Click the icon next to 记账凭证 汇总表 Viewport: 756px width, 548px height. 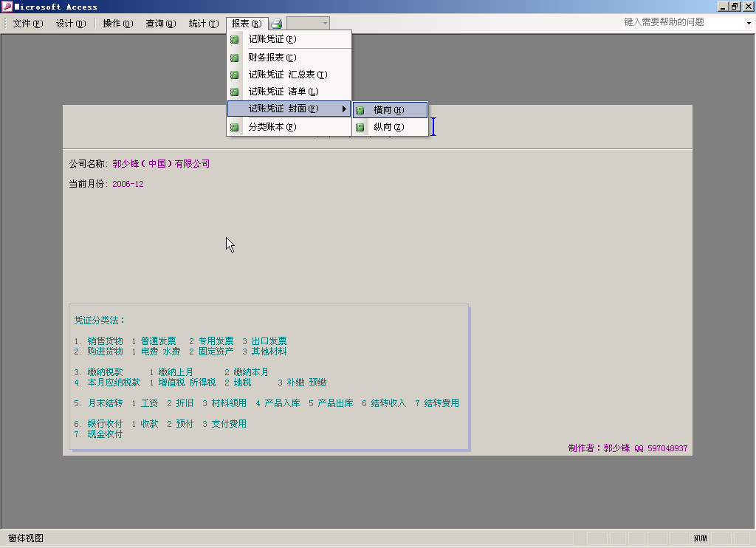click(235, 75)
